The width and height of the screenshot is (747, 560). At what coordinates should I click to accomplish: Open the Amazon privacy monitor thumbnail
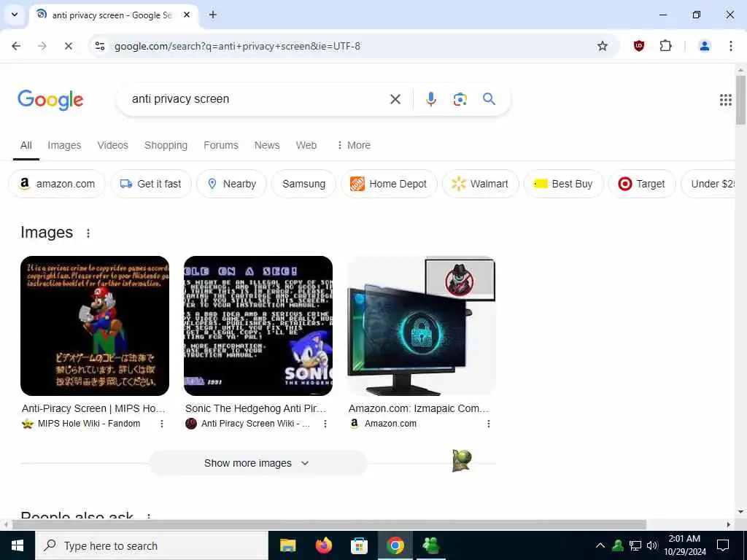coord(421,326)
